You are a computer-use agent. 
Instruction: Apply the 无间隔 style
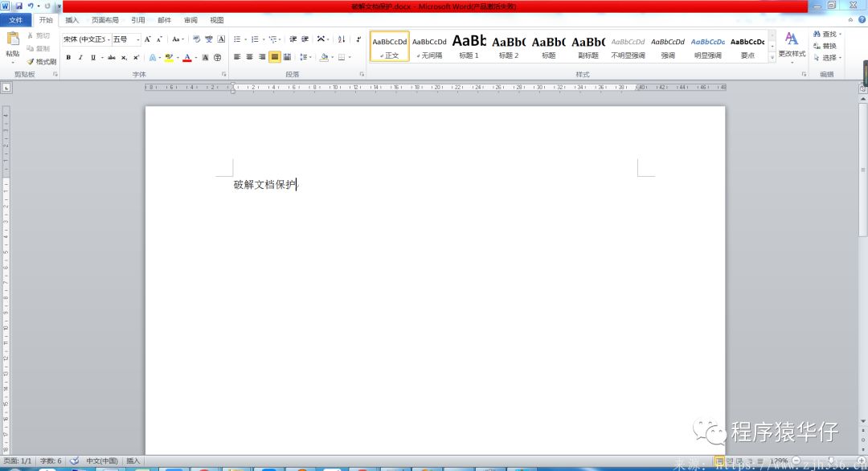(429, 47)
